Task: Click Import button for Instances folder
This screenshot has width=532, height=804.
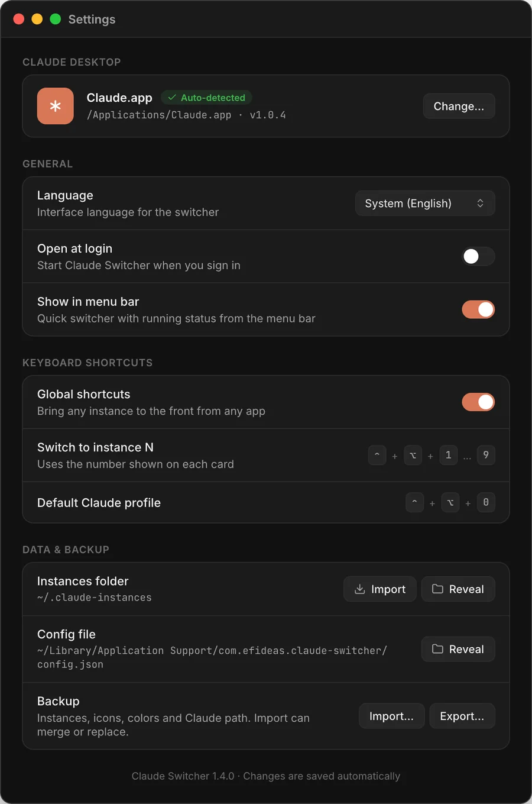Action: [380, 589]
